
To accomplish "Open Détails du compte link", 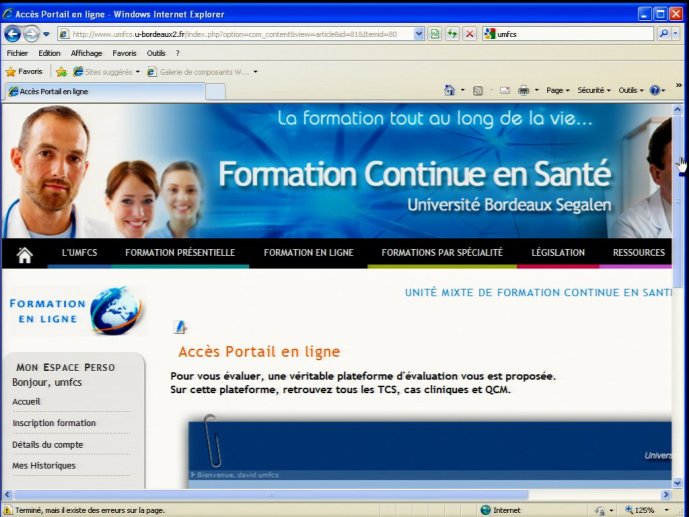I will pos(47,445).
